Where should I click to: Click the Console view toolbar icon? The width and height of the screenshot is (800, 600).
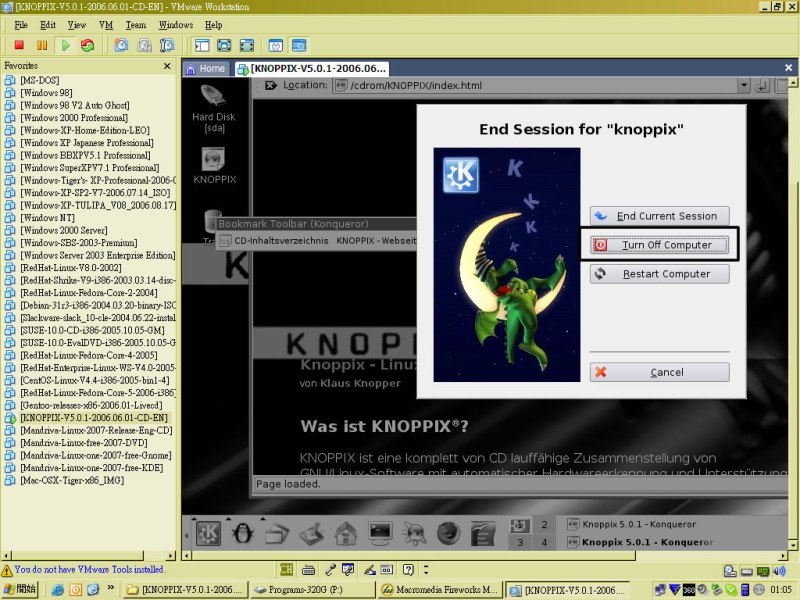[299, 45]
